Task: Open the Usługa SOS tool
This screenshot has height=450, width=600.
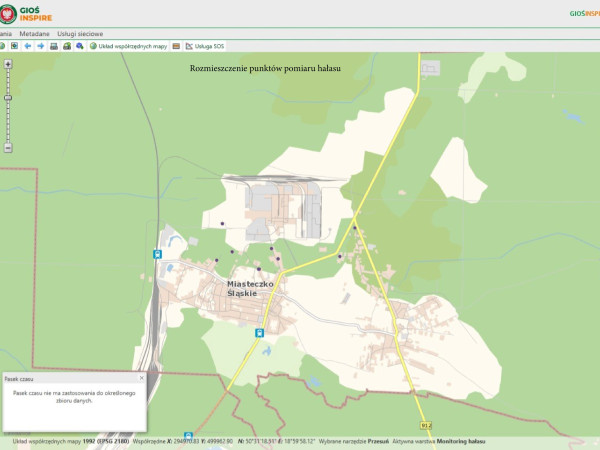Action: point(205,46)
